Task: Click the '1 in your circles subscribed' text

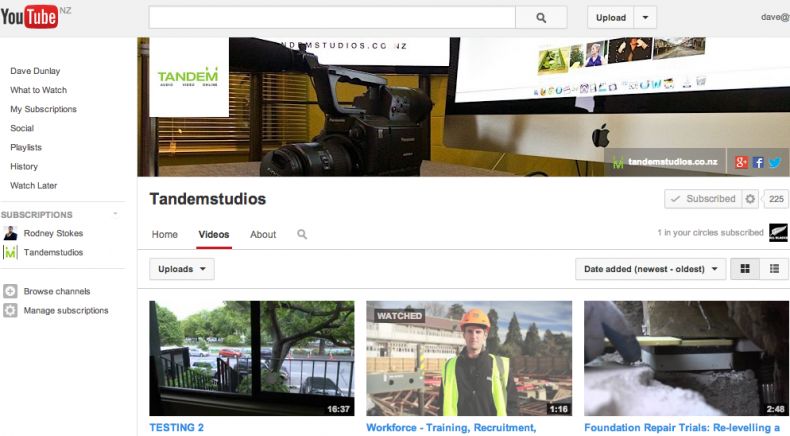Action: pos(710,232)
